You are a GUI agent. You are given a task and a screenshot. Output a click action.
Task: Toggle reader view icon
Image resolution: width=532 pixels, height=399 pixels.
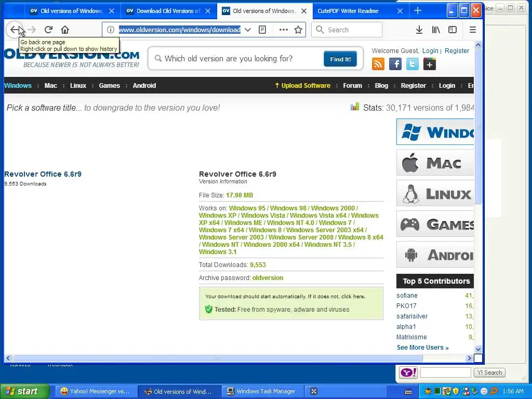(x=262, y=30)
